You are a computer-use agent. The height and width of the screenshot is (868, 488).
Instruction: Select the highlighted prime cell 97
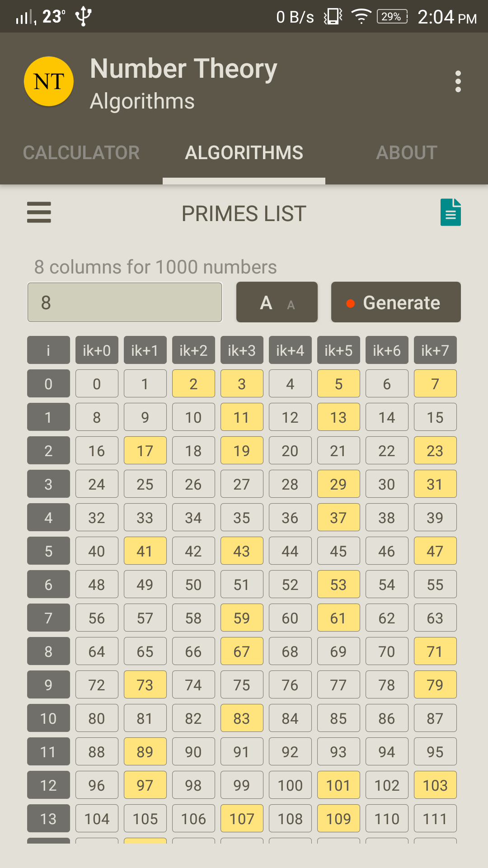click(x=145, y=785)
